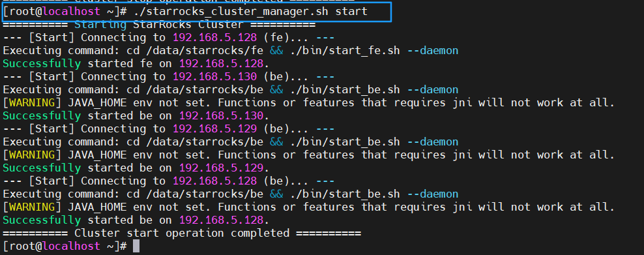Image resolution: width=644 pixels, height=255 pixels.
Task: Click the && operator in the fe command
Action: (x=276, y=51)
